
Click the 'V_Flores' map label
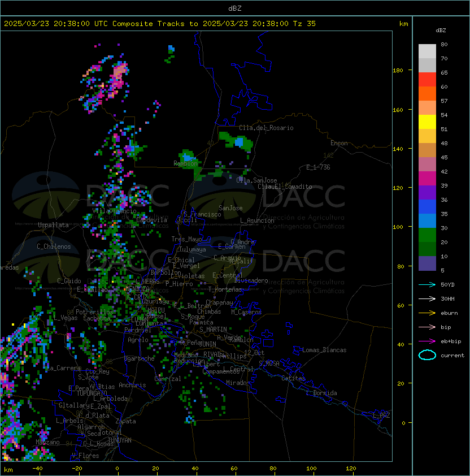(85, 456)
